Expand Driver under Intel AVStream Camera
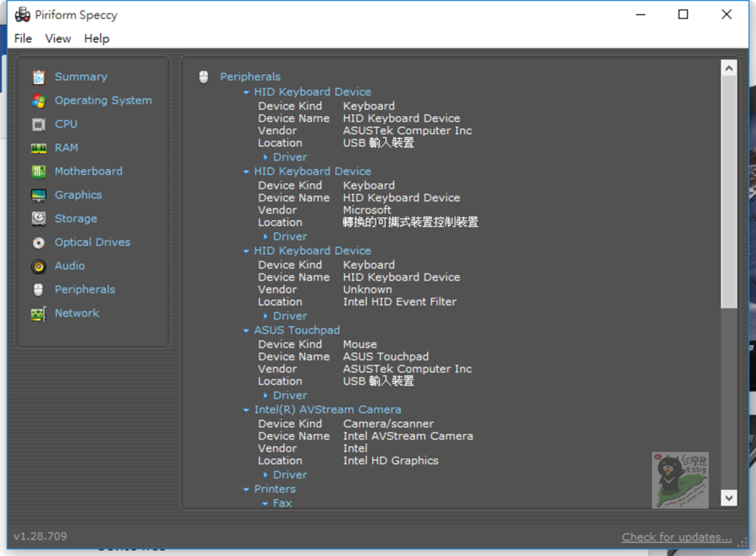The width and height of the screenshot is (756, 556). point(265,475)
